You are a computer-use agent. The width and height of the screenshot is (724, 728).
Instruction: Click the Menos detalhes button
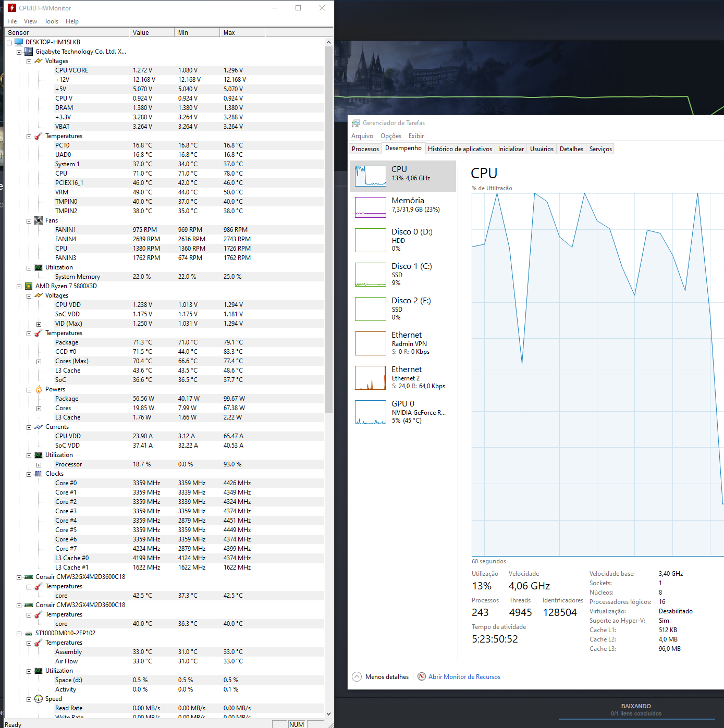click(x=381, y=677)
